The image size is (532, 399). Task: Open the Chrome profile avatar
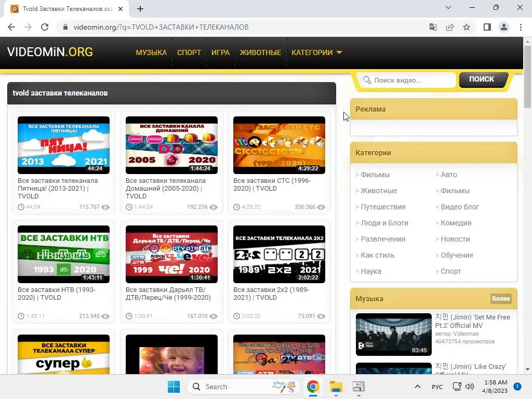504,27
